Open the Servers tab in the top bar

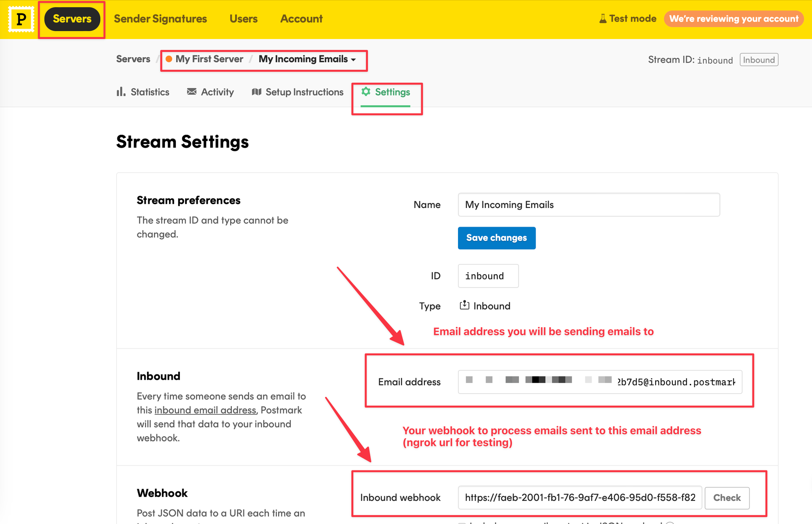click(x=72, y=19)
